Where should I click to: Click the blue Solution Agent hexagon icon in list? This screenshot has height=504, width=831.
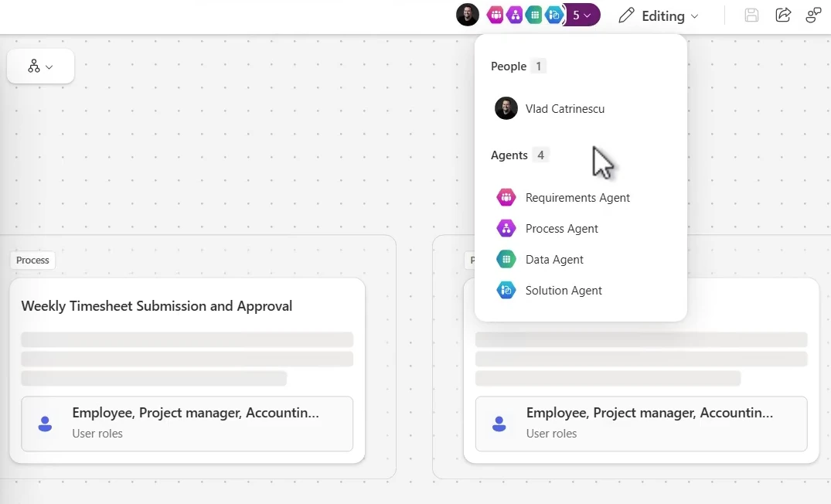(x=506, y=291)
